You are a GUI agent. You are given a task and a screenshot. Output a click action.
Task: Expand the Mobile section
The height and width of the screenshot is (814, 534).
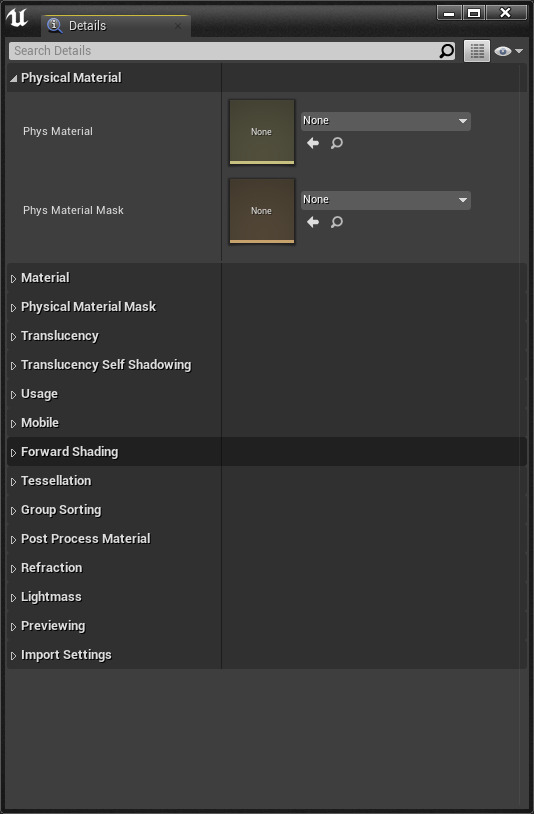[13, 424]
